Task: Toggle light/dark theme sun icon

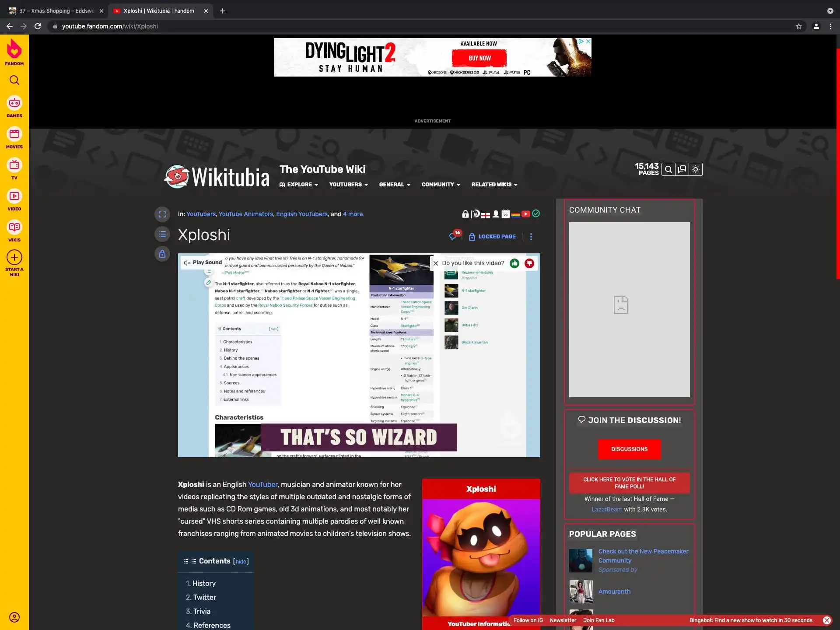Action: 696,169
